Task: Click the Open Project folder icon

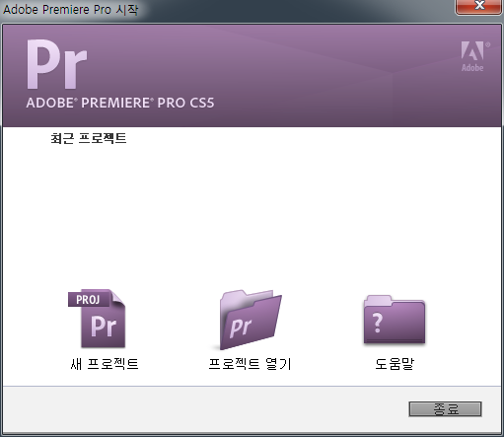Action: click(x=251, y=320)
